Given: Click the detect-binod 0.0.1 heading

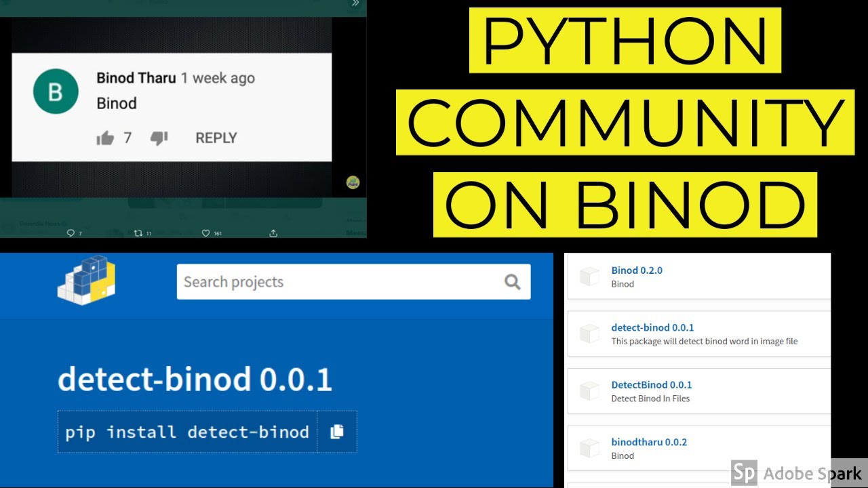Looking at the screenshot, I should (195, 380).
